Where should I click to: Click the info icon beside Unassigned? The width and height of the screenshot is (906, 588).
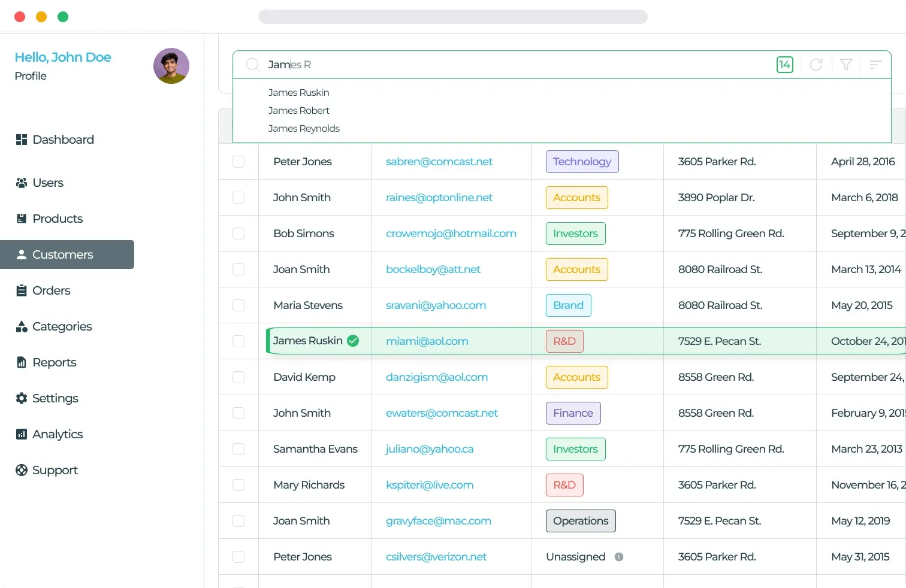coord(619,557)
